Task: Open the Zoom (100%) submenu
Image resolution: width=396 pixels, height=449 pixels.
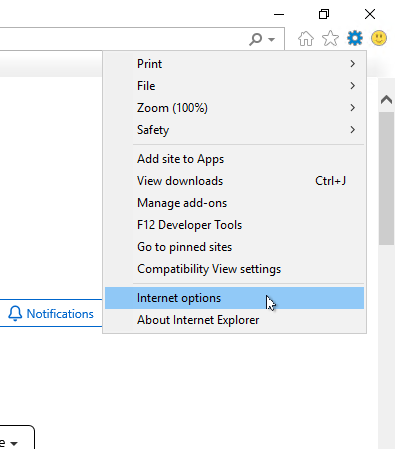Action: pyautogui.click(x=234, y=108)
